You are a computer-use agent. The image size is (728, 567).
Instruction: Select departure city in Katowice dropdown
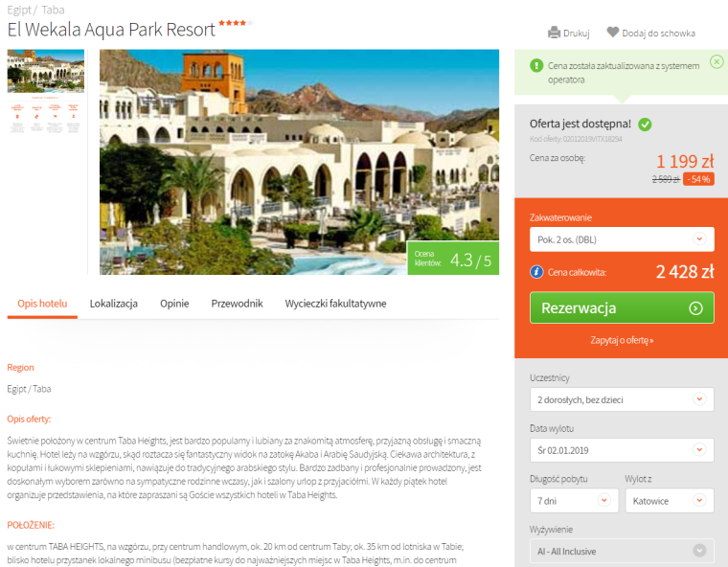point(670,501)
